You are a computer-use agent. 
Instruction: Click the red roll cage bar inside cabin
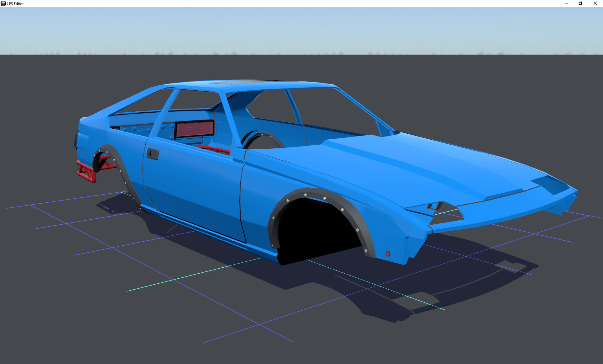coord(214,149)
